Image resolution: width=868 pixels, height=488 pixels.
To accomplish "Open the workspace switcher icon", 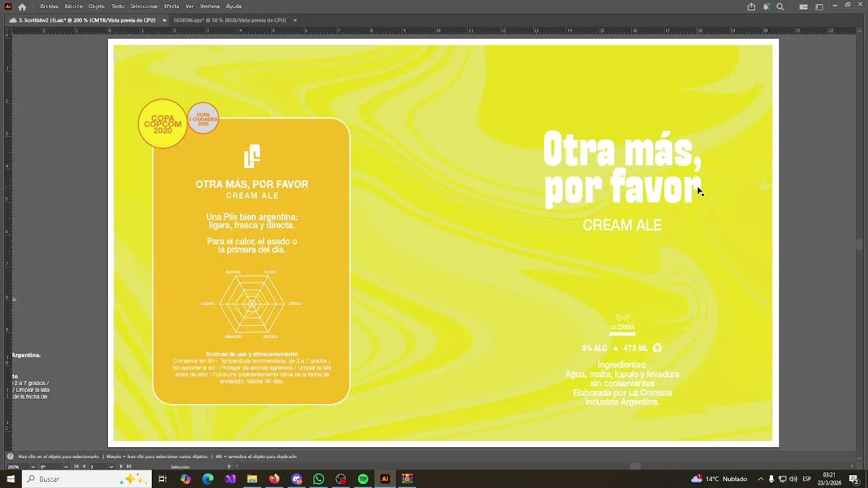I will [818, 7].
